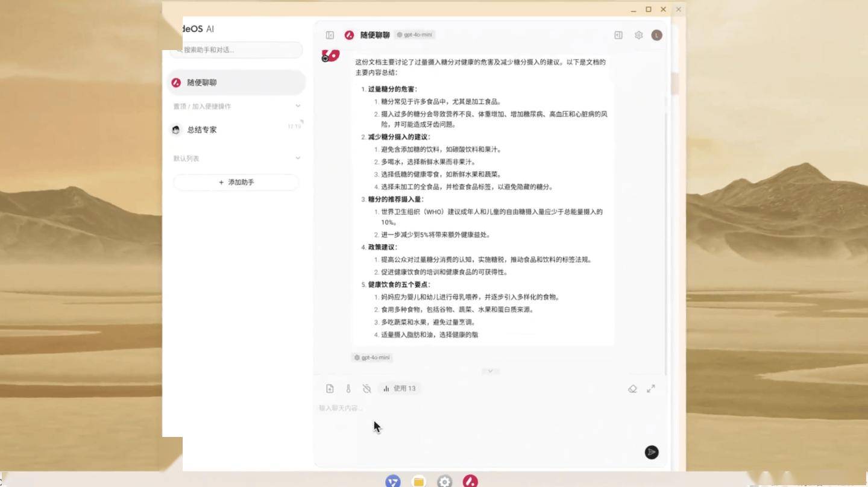This screenshot has height=487, width=868.
Task: Show token usage via 使用 13 button
Action: (x=399, y=389)
